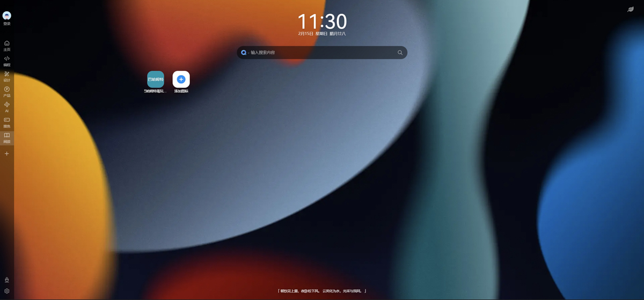Open the 产品 product category

(7, 91)
